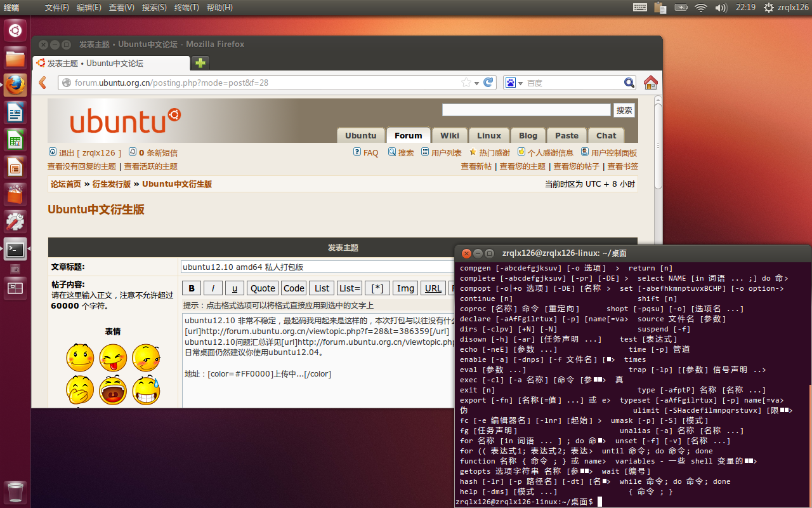Click the URL BBCode button
The height and width of the screenshot is (508, 812).
[x=433, y=288]
